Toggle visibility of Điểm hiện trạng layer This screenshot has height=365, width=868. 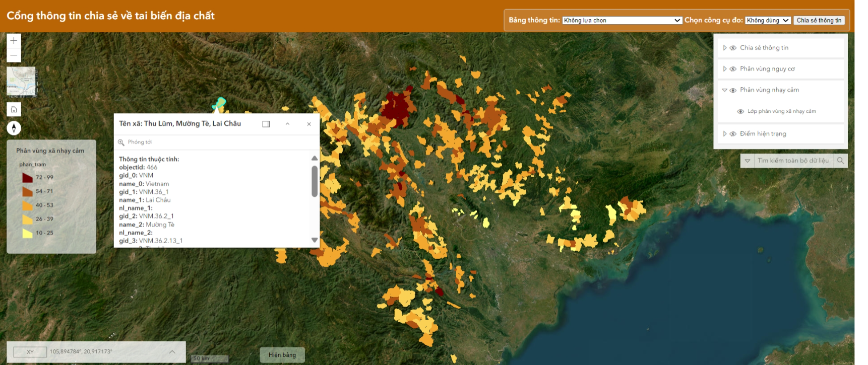click(733, 134)
